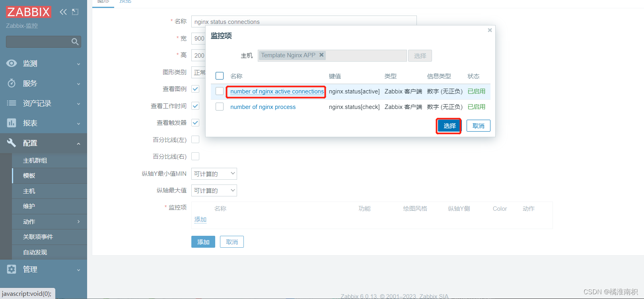The image size is (644, 299).
Task: Open 主机 in the sidebar
Action: 29,191
